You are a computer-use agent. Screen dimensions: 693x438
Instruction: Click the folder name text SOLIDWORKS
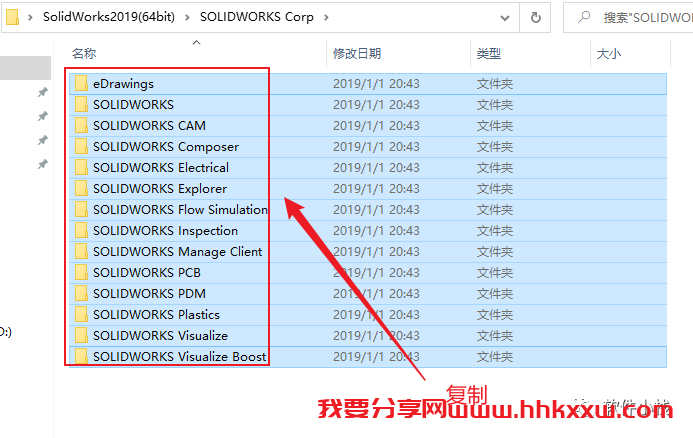(133, 105)
